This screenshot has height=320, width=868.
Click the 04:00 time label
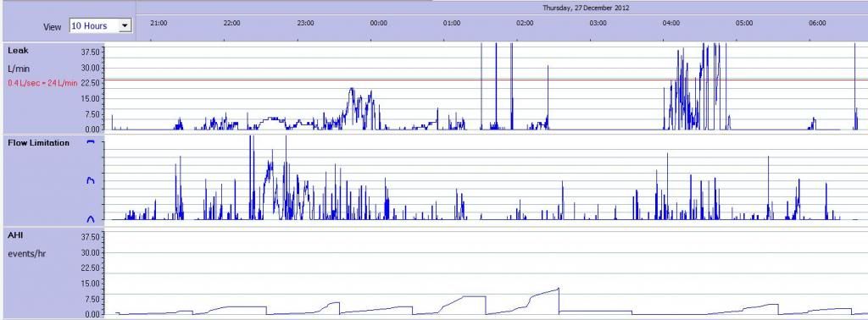tap(671, 23)
